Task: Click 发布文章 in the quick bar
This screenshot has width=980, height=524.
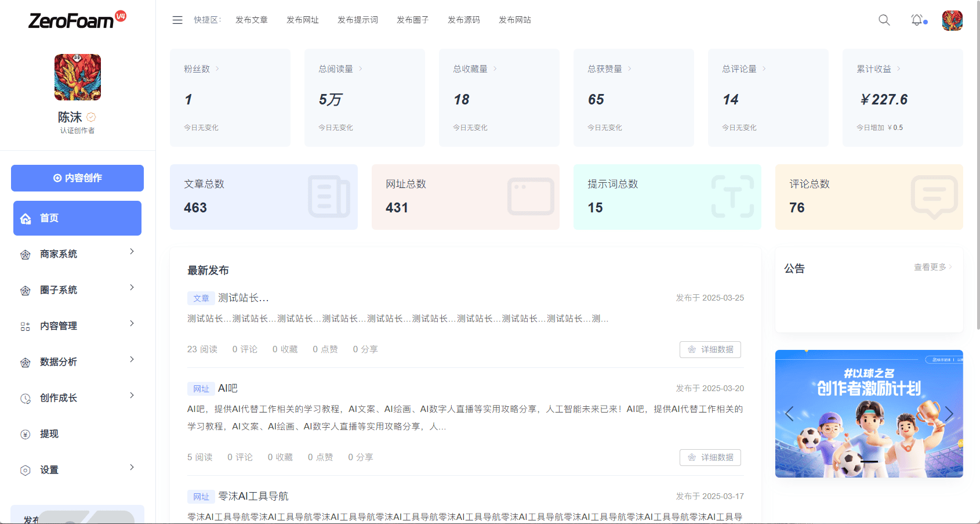Action: click(251, 19)
